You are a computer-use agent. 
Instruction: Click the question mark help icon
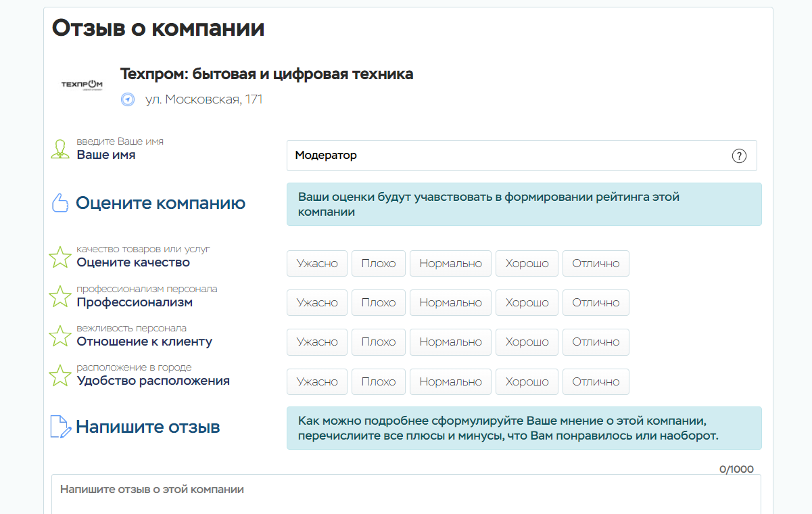739,156
